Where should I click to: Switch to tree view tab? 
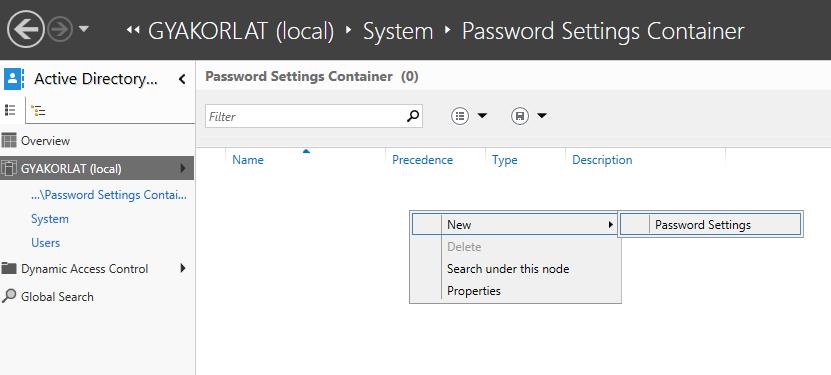click(38, 111)
